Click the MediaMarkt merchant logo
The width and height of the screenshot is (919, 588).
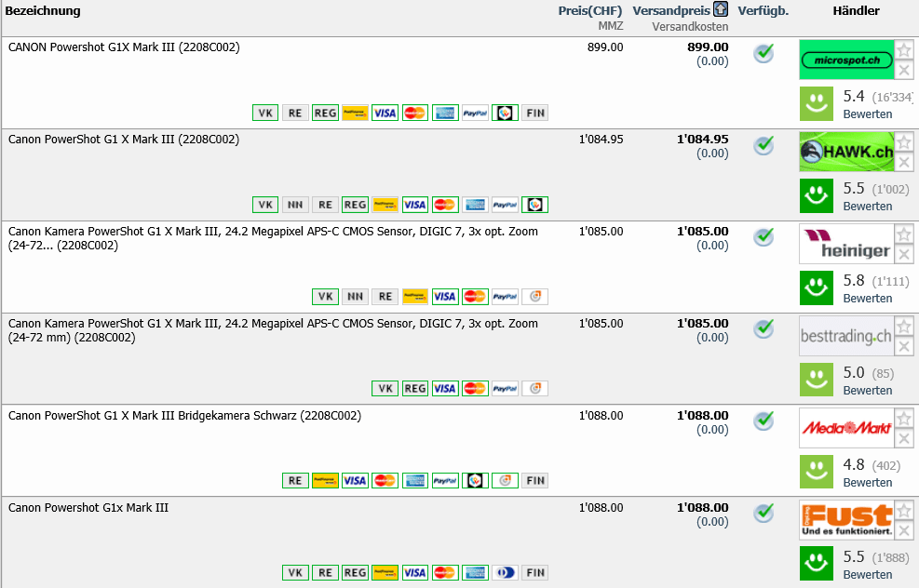tap(845, 428)
